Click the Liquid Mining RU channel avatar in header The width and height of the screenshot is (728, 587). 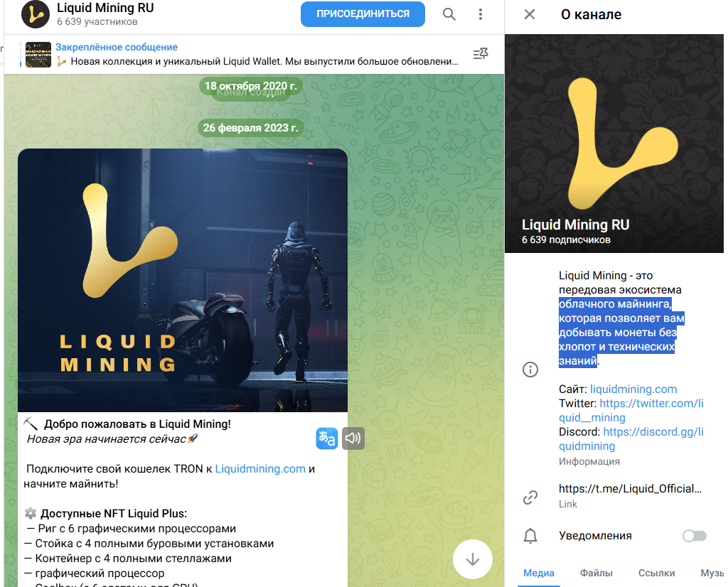pos(36,14)
